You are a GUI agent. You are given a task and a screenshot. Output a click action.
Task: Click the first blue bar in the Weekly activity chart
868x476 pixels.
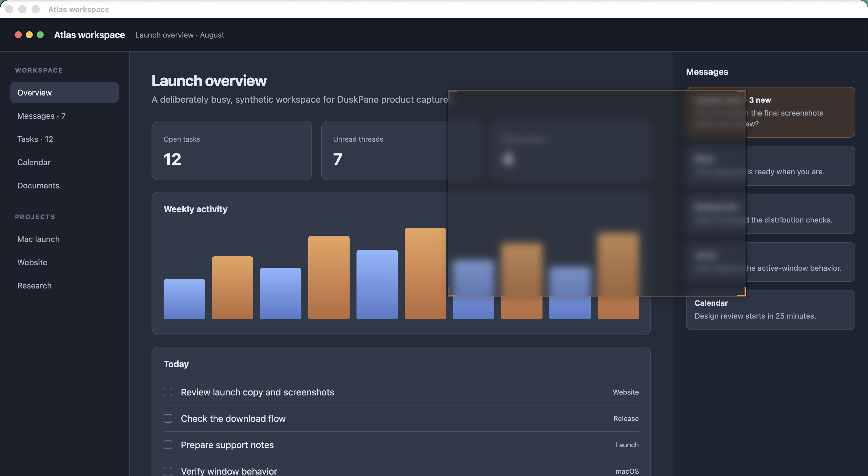tap(184, 299)
